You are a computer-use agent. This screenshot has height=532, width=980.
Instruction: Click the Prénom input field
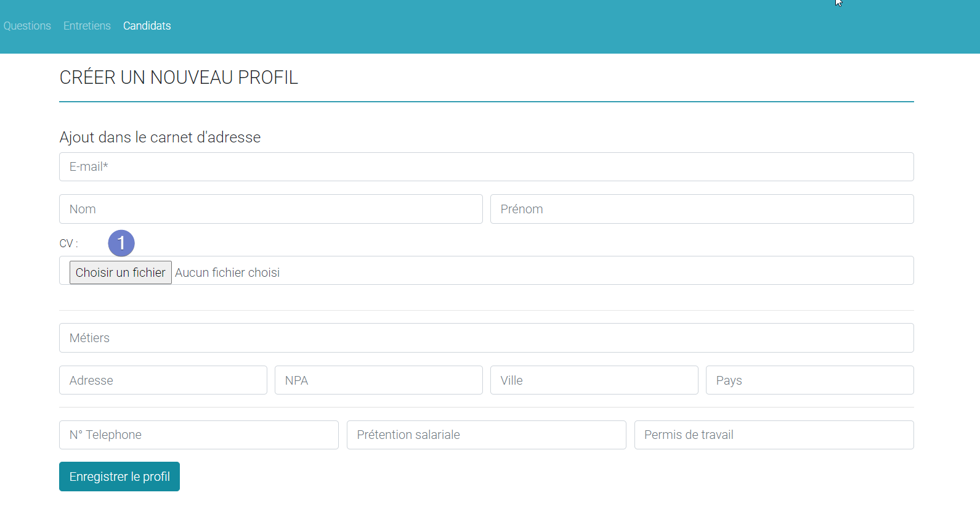(702, 209)
